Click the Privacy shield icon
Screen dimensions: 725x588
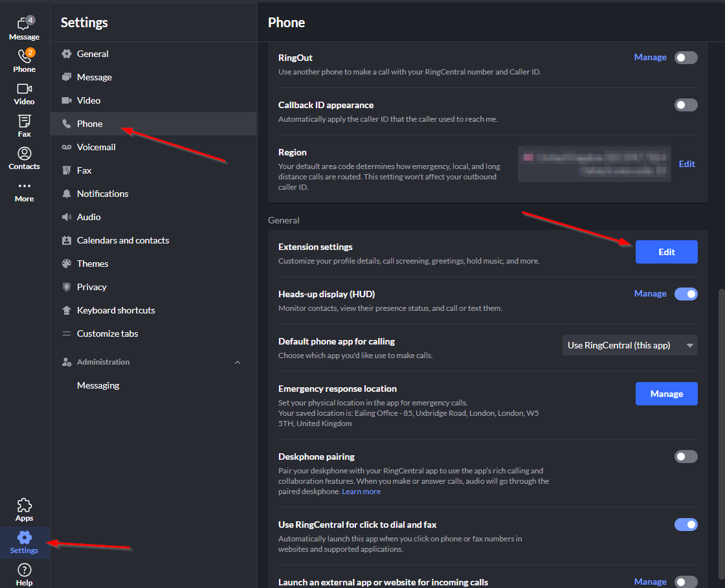[x=67, y=287]
